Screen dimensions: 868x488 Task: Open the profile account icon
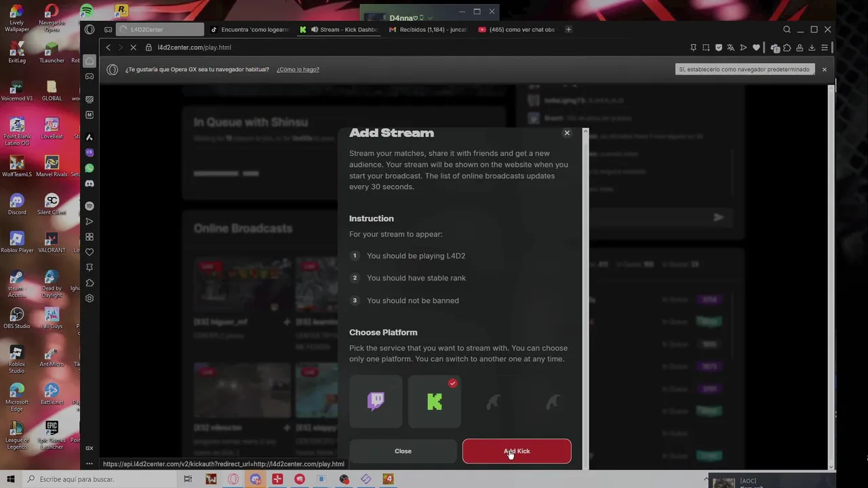coord(800,47)
